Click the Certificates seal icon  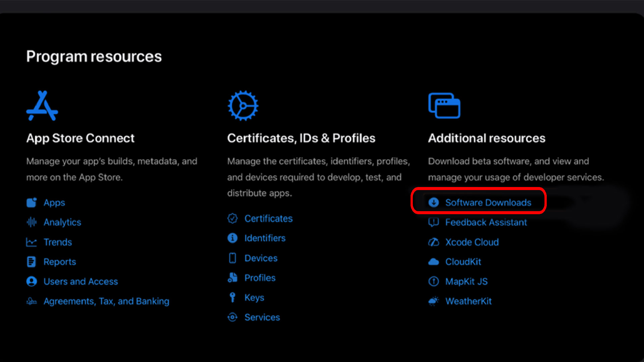click(232, 219)
